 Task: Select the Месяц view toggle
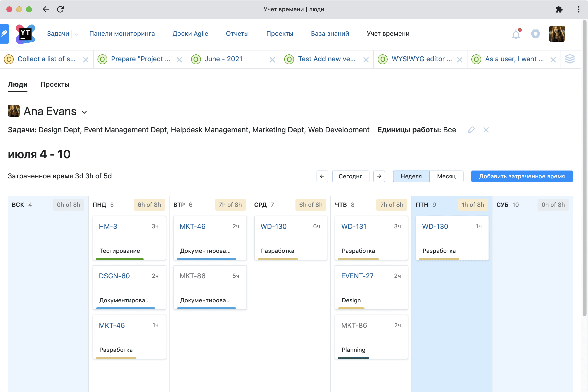click(446, 176)
